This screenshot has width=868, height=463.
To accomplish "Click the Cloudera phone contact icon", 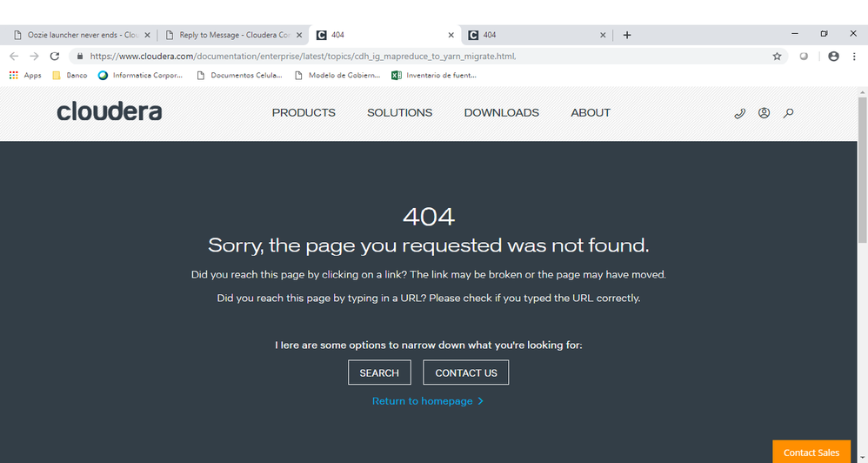I will pyautogui.click(x=739, y=113).
